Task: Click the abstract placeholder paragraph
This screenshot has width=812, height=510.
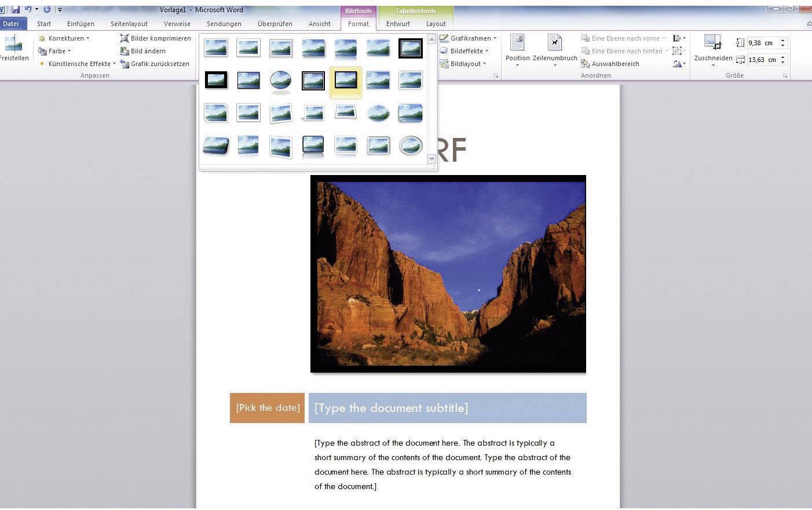Action: (443, 464)
